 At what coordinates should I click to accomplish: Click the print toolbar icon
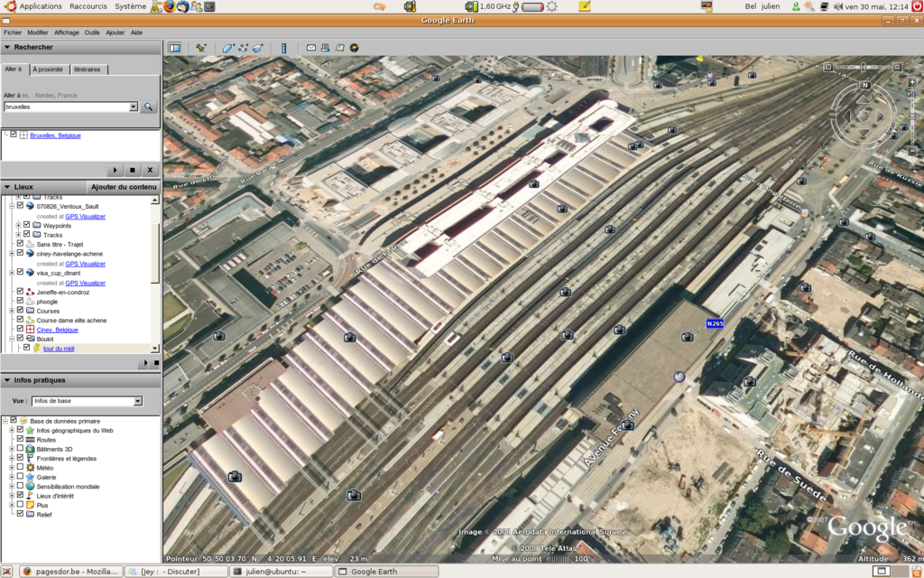[326, 48]
